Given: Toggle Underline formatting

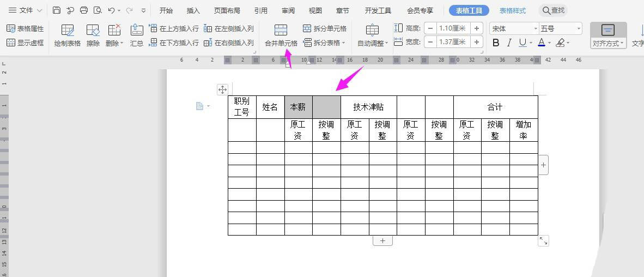Looking at the screenshot, I should click(x=522, y=43).
